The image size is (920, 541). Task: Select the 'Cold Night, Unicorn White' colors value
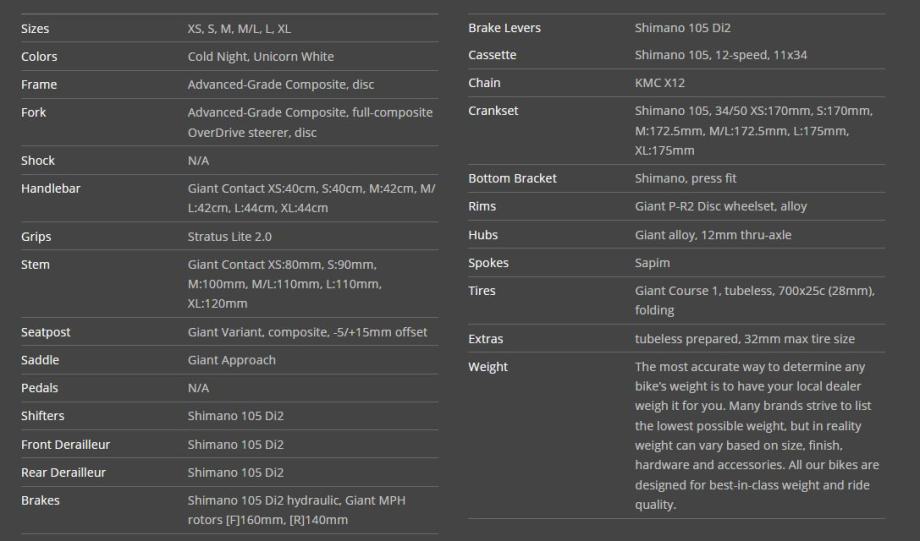[260, 57]
